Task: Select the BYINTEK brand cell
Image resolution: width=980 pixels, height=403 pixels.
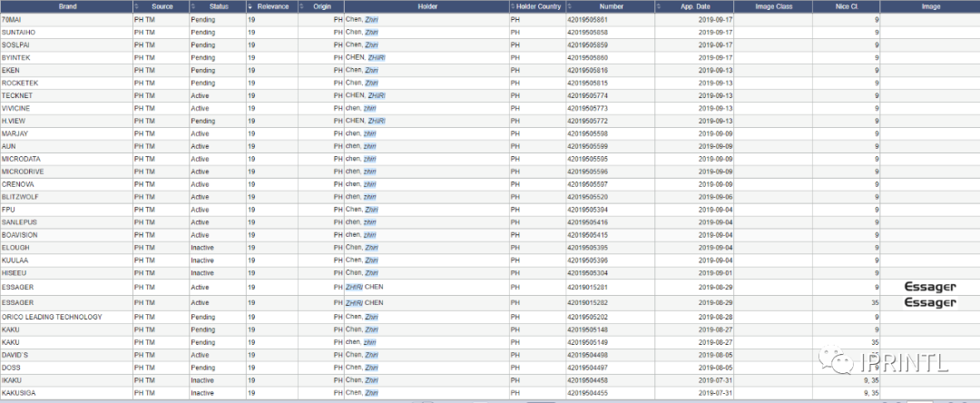Action: [x=67, y=57]
